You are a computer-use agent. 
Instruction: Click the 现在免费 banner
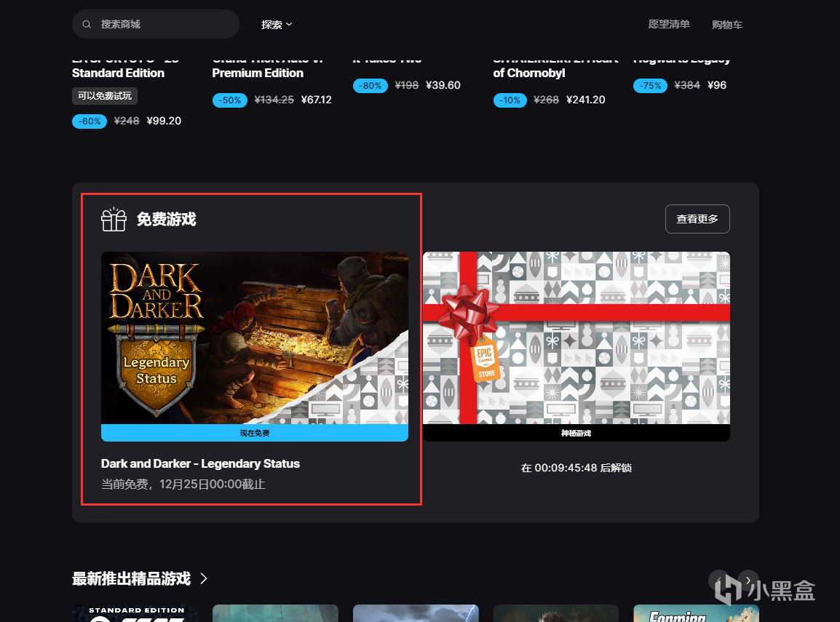pos(255,433)
